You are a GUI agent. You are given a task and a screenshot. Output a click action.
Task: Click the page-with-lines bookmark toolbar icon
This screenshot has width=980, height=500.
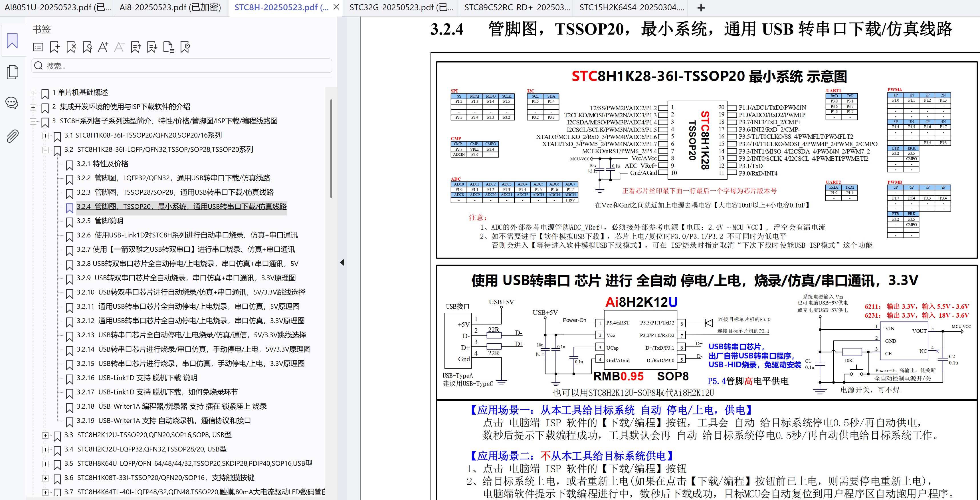169,47
